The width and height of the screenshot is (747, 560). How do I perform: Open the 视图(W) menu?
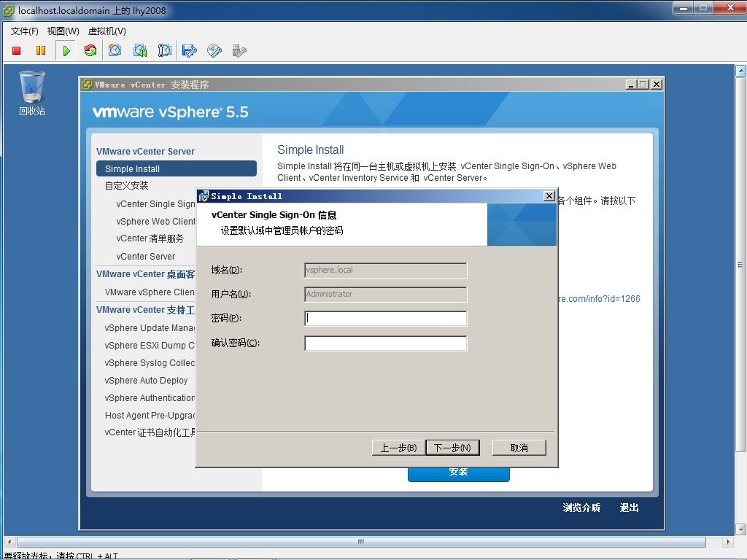(x=63, y=31)
